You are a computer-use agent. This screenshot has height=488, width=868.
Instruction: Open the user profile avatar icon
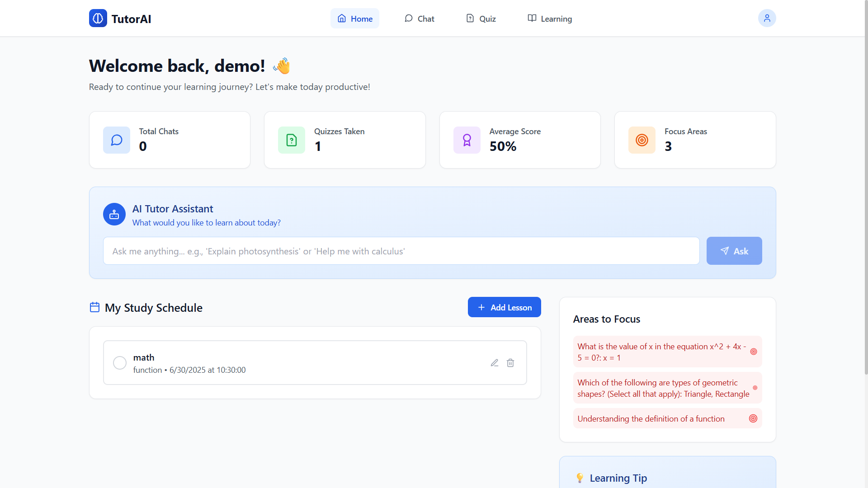767,19
